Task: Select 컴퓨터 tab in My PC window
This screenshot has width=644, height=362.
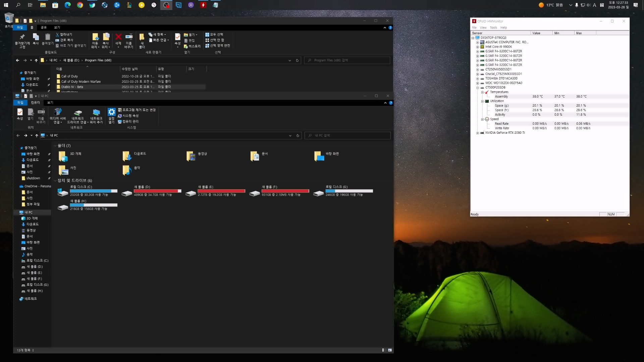Action: [x=35, y=103]
